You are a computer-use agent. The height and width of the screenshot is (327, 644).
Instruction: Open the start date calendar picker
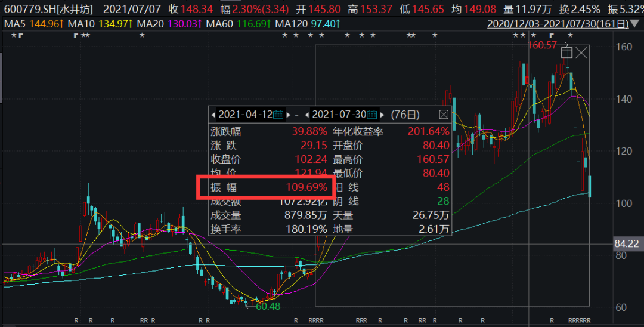point(278,114)
